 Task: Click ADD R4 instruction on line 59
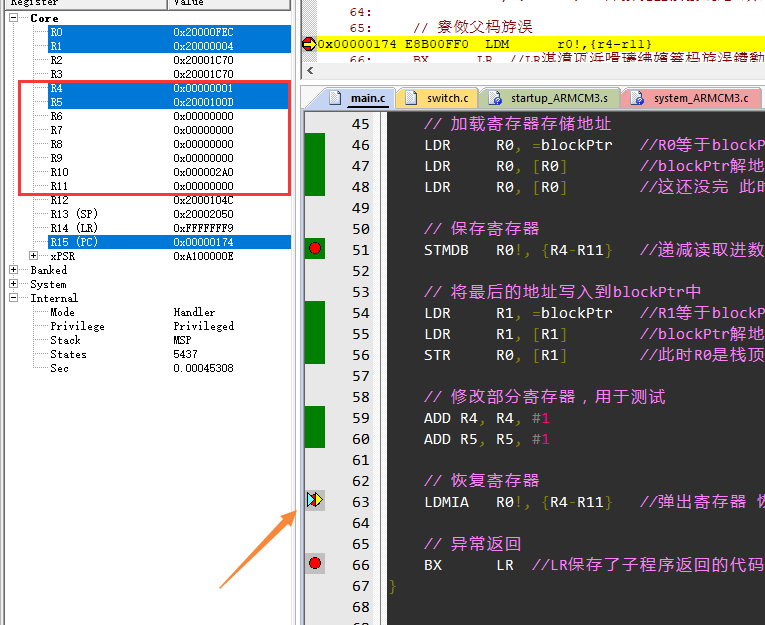[486, 418]
